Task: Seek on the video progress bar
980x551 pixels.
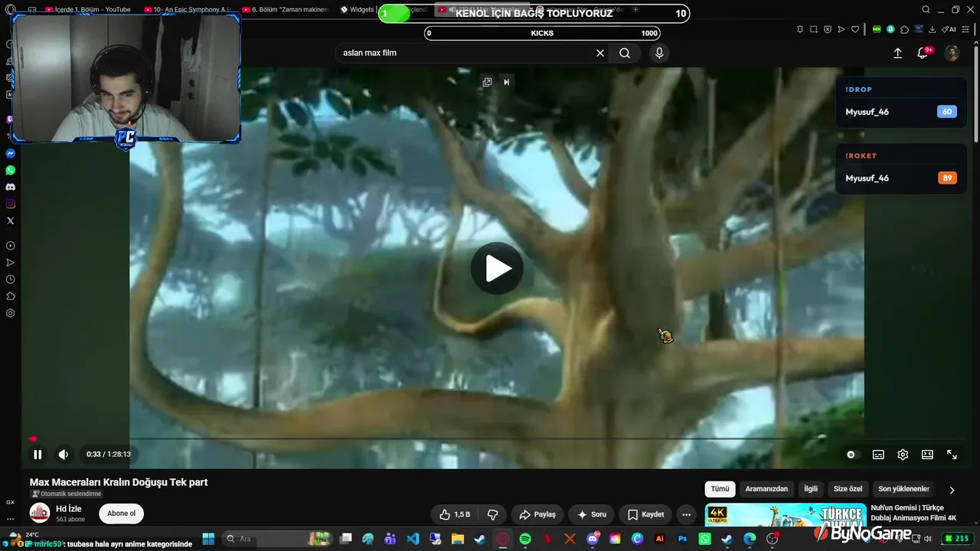Action: [x=497, y=439]
